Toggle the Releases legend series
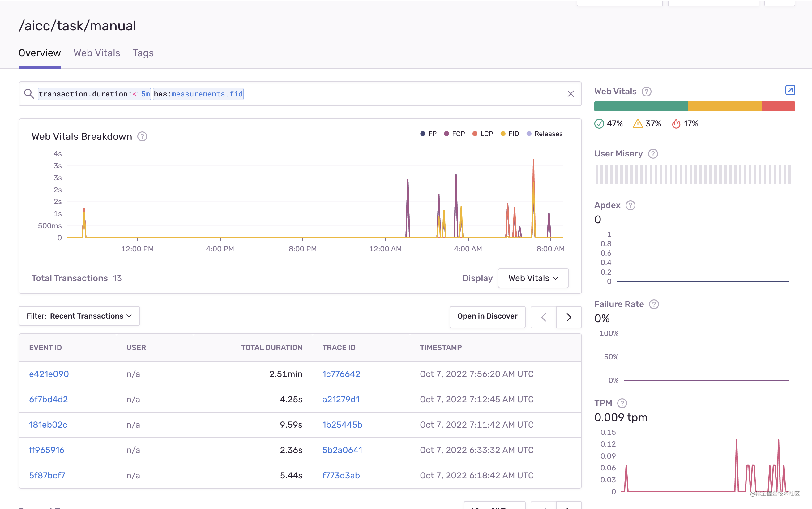812x509 pixels. 544,134
